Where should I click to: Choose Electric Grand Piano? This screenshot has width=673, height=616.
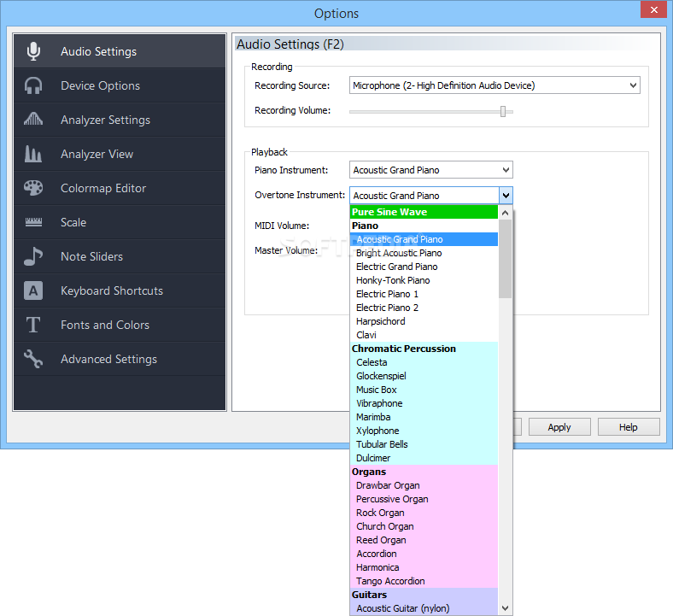[x=424, y=267]
